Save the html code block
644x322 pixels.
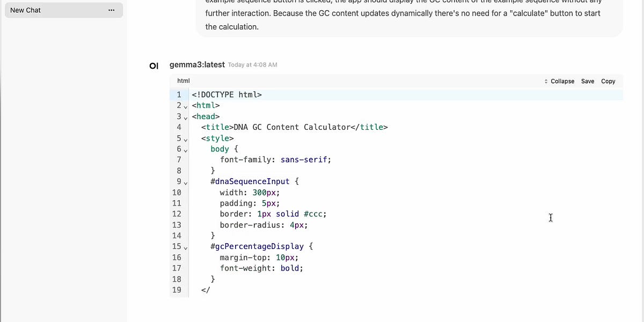[588, 82]
